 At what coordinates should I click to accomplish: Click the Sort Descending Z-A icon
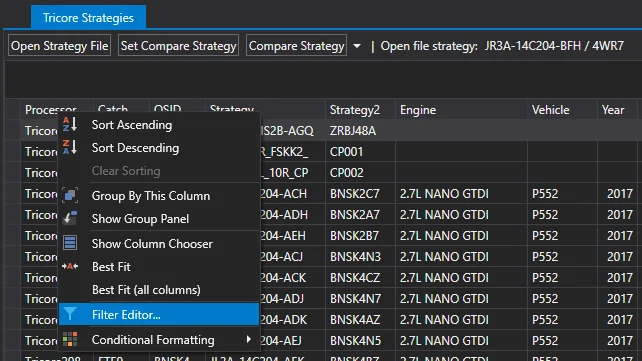[70, 147]
